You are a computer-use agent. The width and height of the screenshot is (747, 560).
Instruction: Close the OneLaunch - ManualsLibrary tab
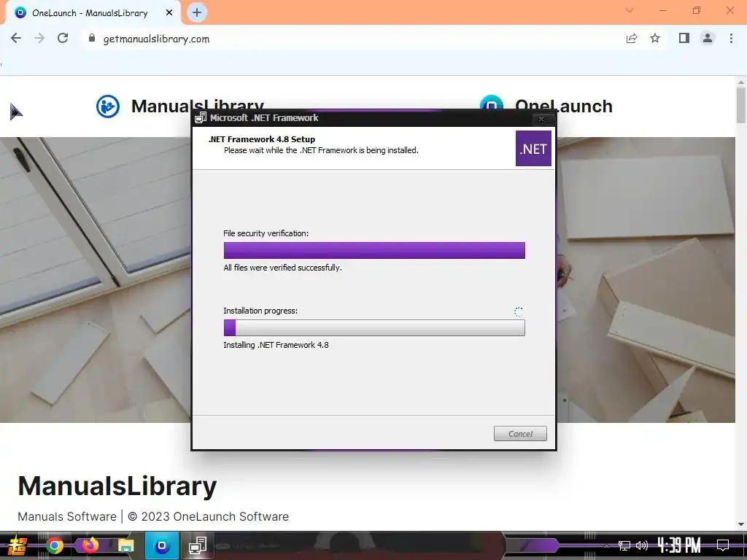[x=169, y=13]
